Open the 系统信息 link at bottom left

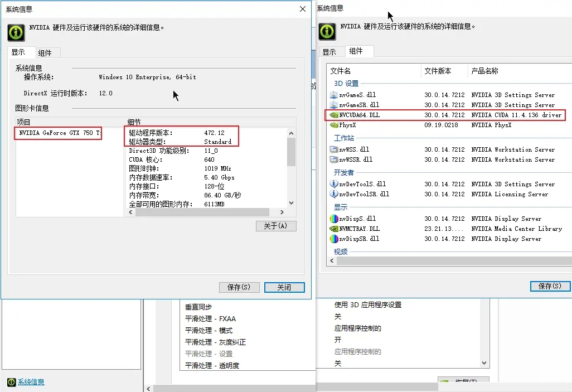click(31, 382)
